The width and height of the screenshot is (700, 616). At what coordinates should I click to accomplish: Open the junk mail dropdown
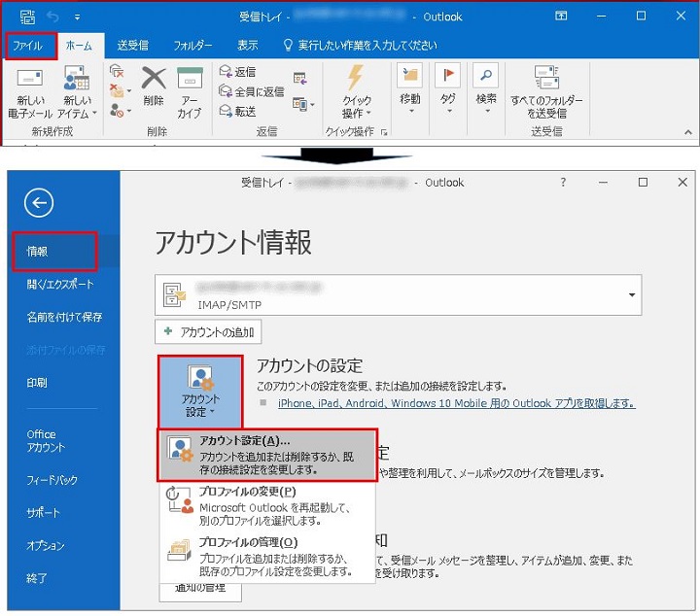pyautogui.click(x=121, y=110)
